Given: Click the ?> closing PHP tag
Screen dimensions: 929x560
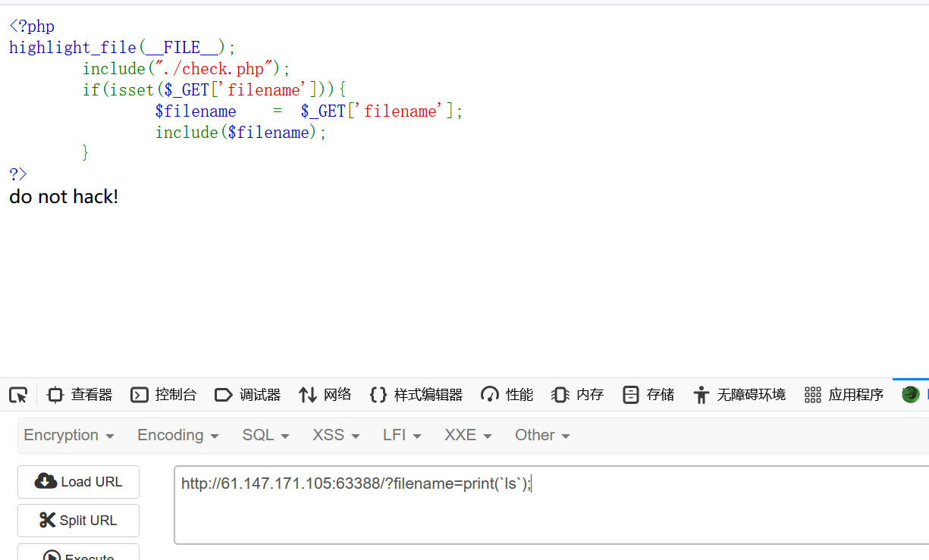Looking at the screenshot, I should point(18,174).
